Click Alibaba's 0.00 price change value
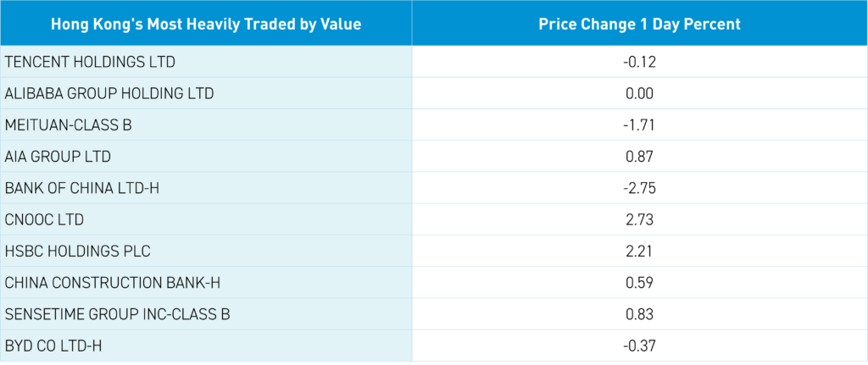 [x=638, y=93]
